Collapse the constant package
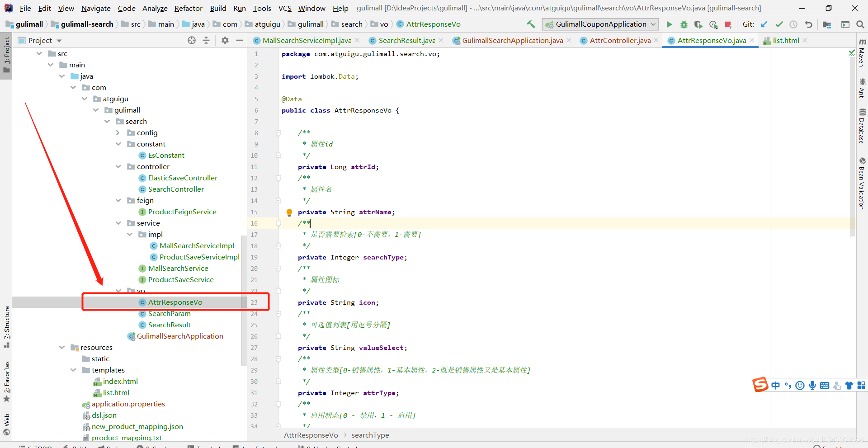This screenshot has height=448, width=868. click(118, 144)
